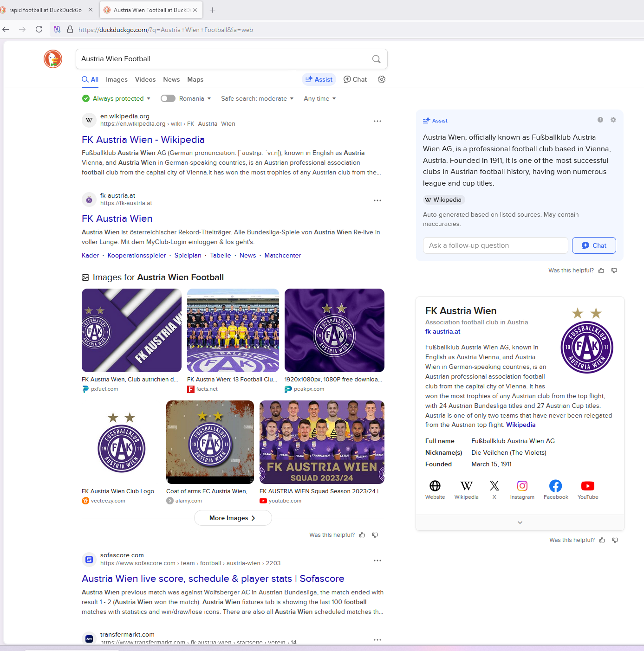Switch to the Maps tab

tap(195, 79)
